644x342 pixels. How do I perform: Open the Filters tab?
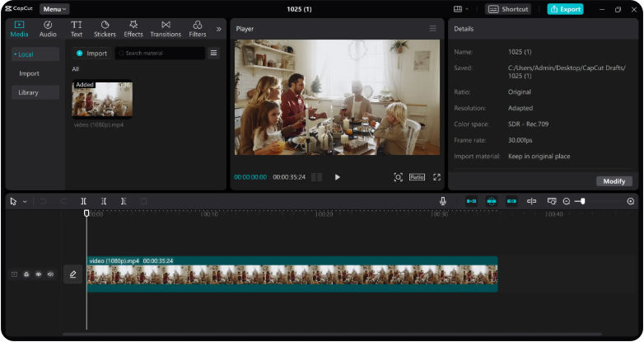pos(198,29)
